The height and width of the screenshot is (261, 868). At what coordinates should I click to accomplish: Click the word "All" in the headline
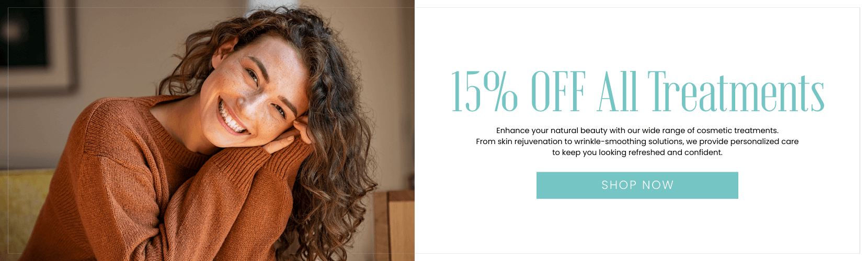click(617, 92)
